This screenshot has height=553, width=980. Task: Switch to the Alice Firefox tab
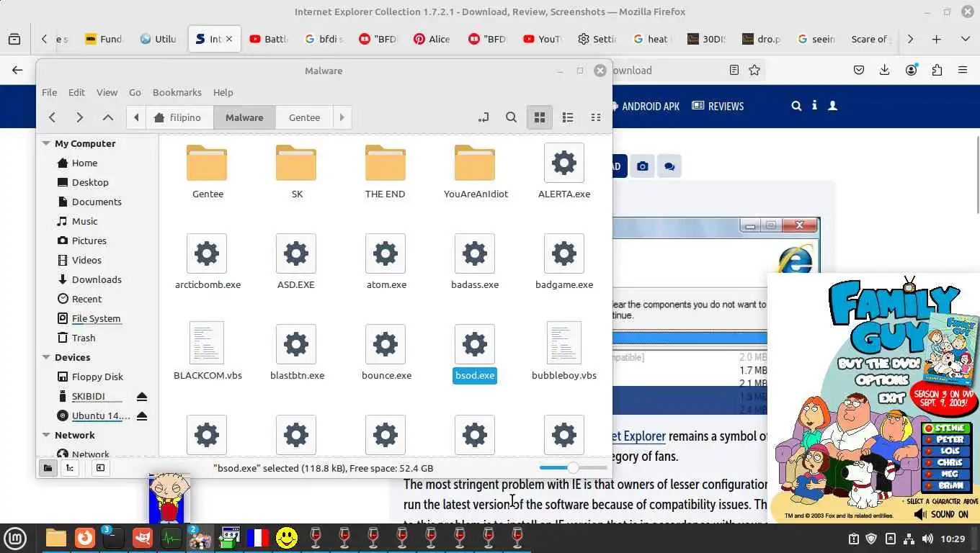pyautogui.click(x=432, y=39)
